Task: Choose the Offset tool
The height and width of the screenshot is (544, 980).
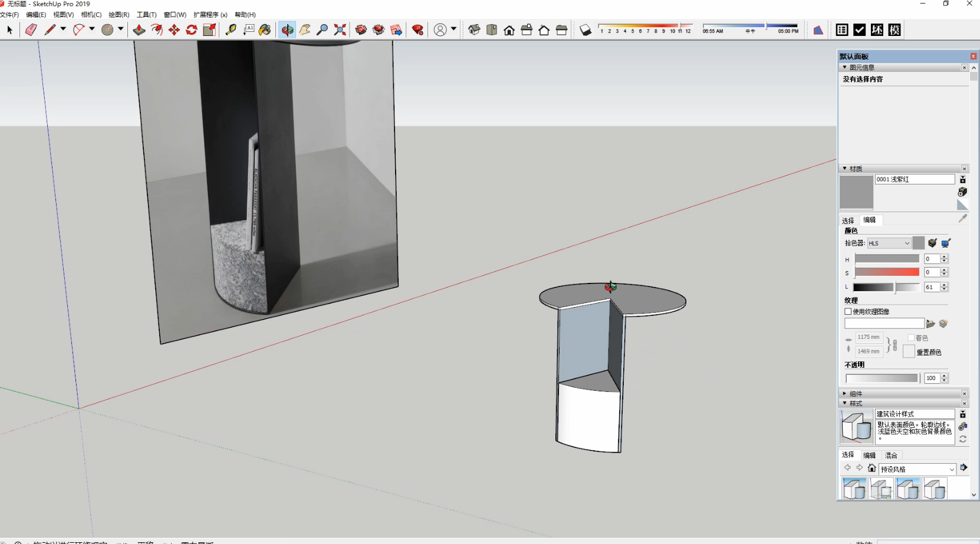Action: pos(156,29)
